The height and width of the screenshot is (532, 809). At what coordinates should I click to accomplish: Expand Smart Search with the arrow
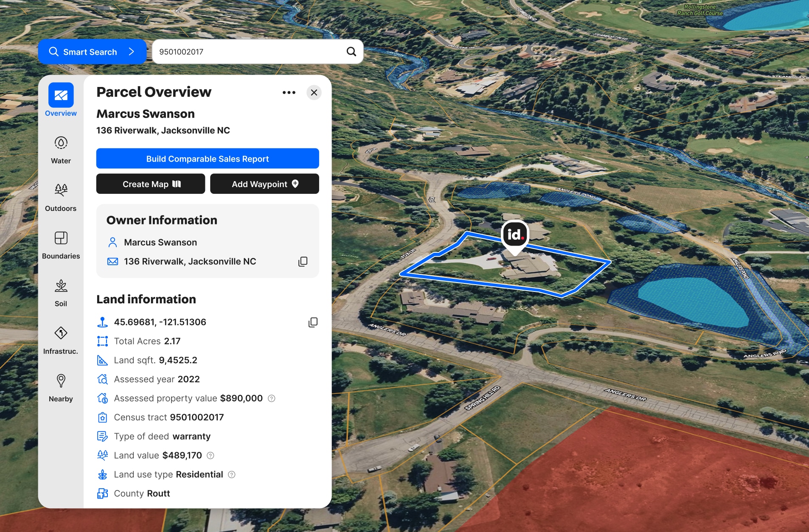131,51
